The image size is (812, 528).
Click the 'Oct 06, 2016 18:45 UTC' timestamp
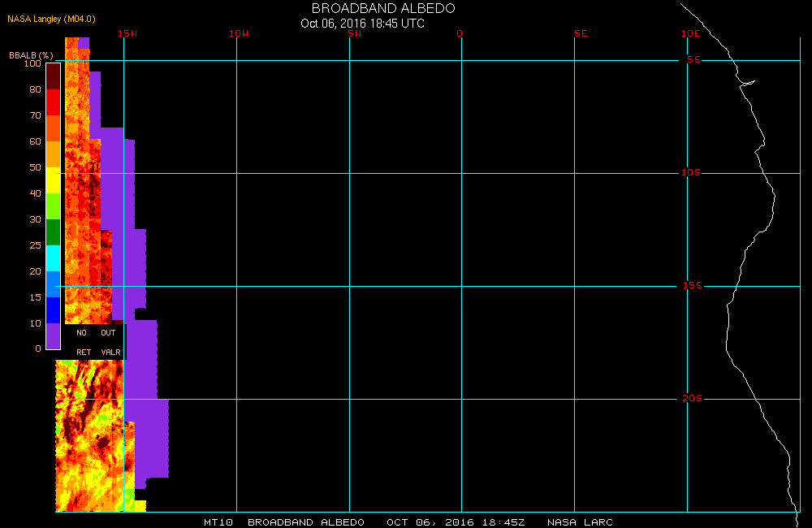pyautogui.click(x=362, y=24)
